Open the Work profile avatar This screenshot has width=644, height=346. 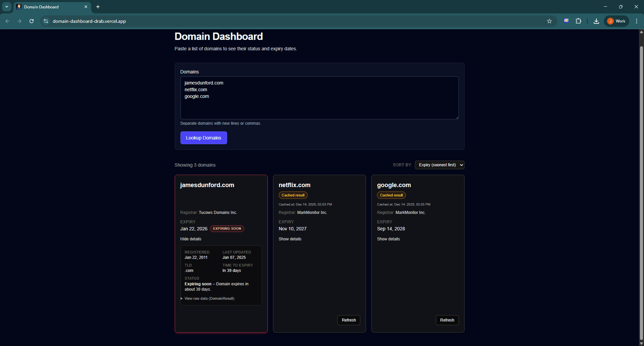click(616, 21)
